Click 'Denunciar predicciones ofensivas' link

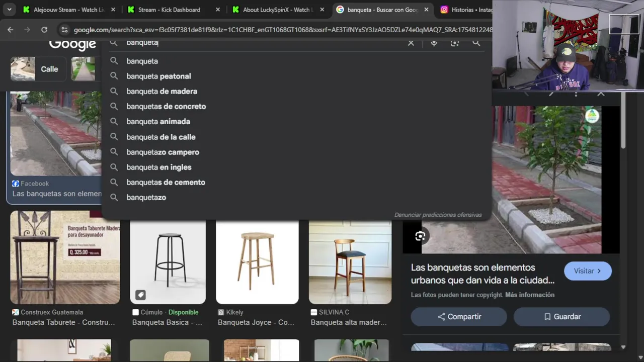(438, 215)
